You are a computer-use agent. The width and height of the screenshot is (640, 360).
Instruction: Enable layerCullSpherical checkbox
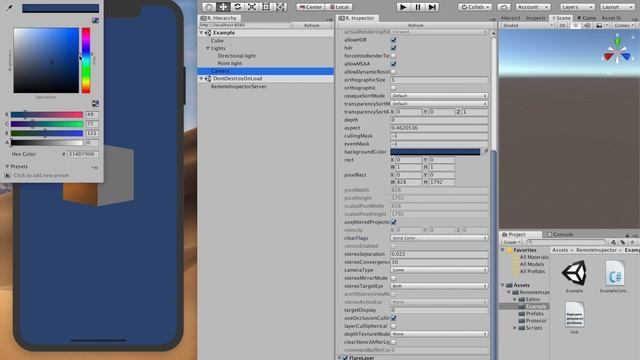393,326
